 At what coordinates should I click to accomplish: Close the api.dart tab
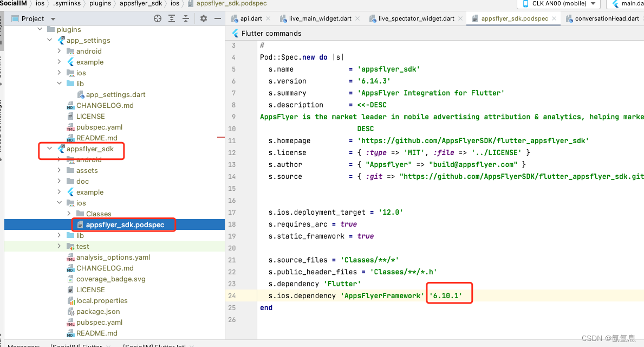click(268, 18)
